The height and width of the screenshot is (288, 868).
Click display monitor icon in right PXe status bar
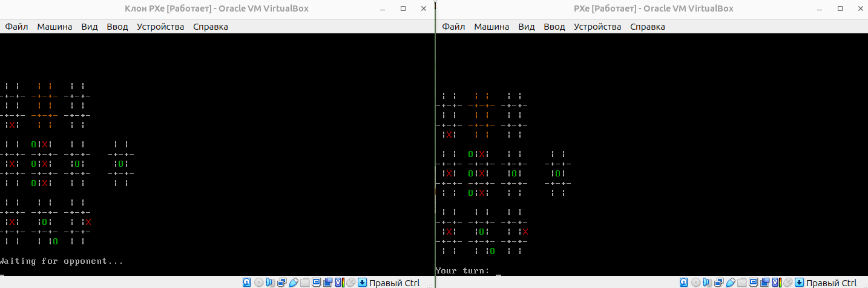(x=753, y=283)
